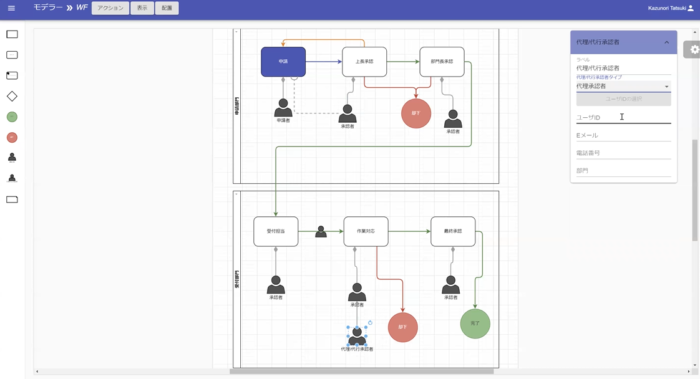Select the upper person icon in palette

click(x=12, y=157)
